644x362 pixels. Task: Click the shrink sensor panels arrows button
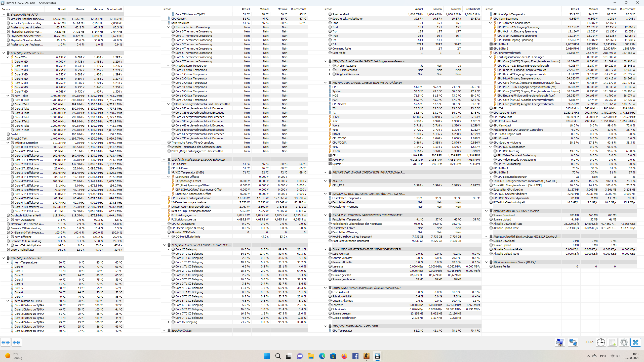point(16,342)
